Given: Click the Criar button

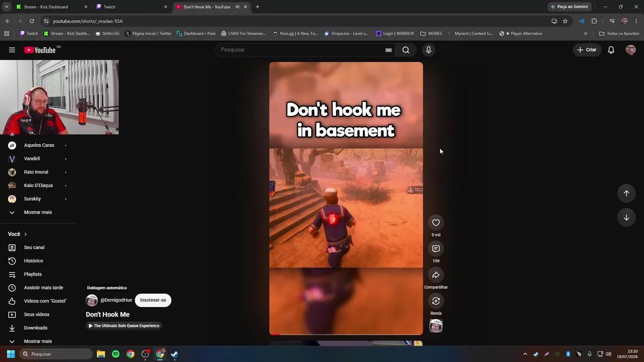Looking at the screenshot, I should (587, 50).
